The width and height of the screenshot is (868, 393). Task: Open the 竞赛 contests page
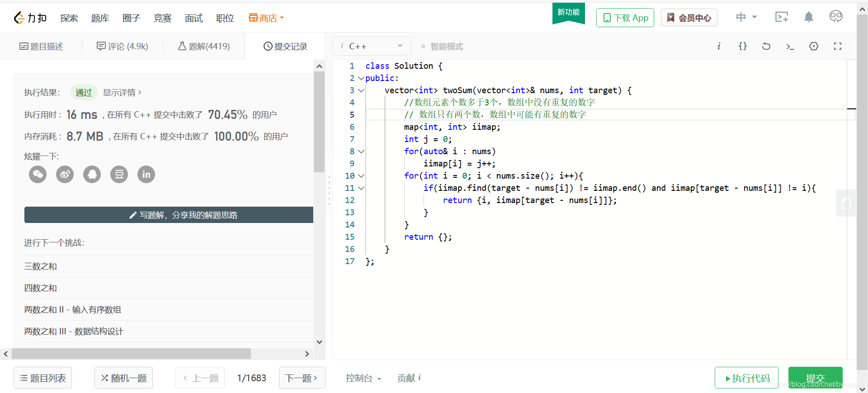[x=162, y=18]
